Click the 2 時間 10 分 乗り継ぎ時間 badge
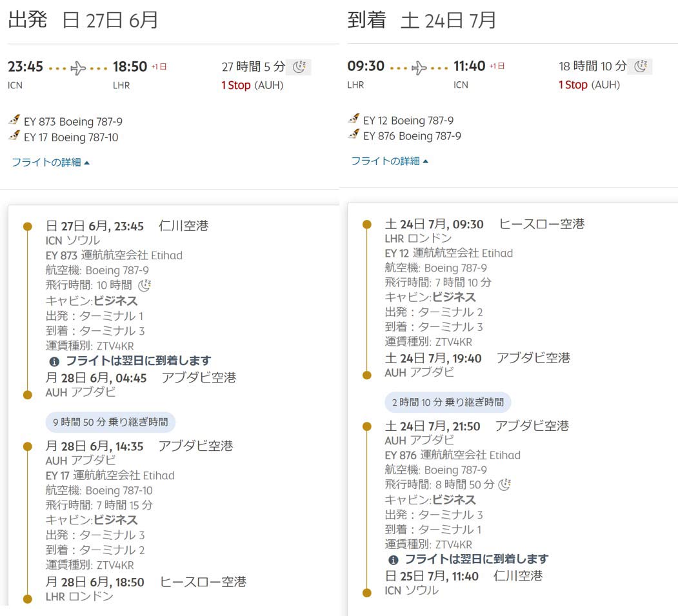Image resolution: width=678 pixels, height=616 pixels. click(x=448, y=402)
